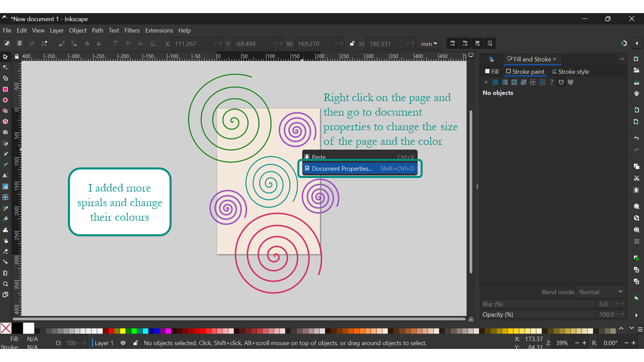Click the Save document icon
The image size is (644, 362).
coord(636,82)
